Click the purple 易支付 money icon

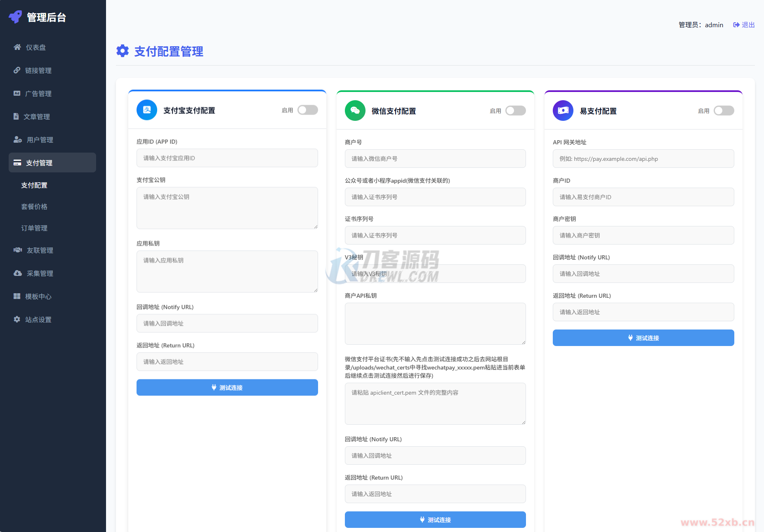[x=563, y=111]
